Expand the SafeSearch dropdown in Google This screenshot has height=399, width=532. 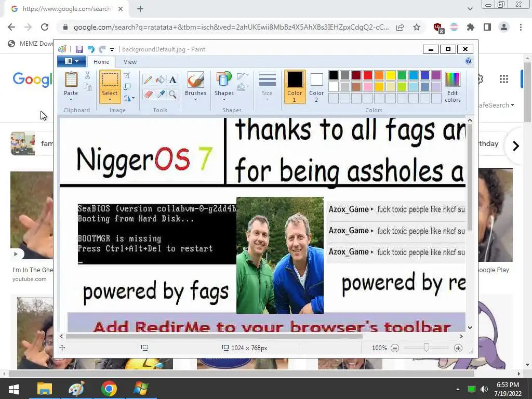(x=497, y=105)
